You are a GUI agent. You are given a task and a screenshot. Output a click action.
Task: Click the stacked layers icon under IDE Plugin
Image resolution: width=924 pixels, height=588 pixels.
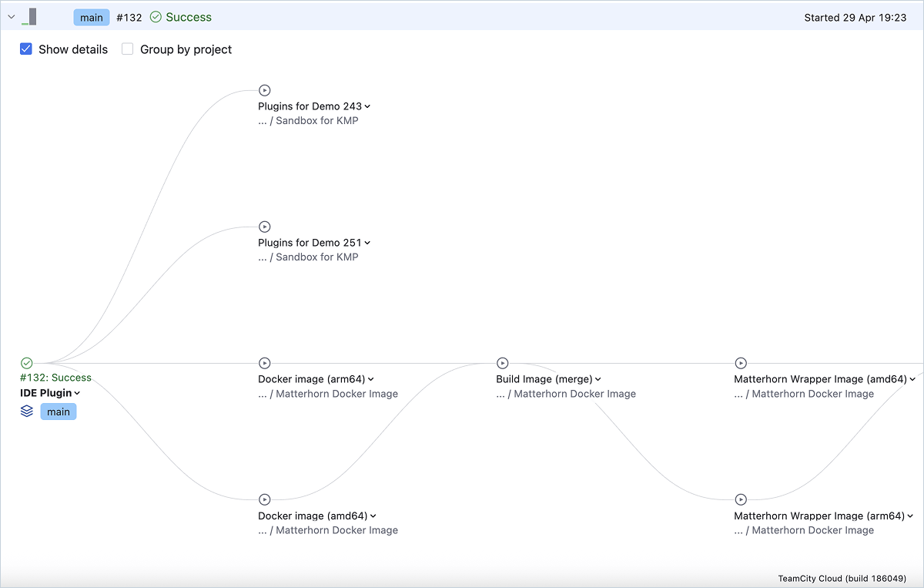point(27,411)
